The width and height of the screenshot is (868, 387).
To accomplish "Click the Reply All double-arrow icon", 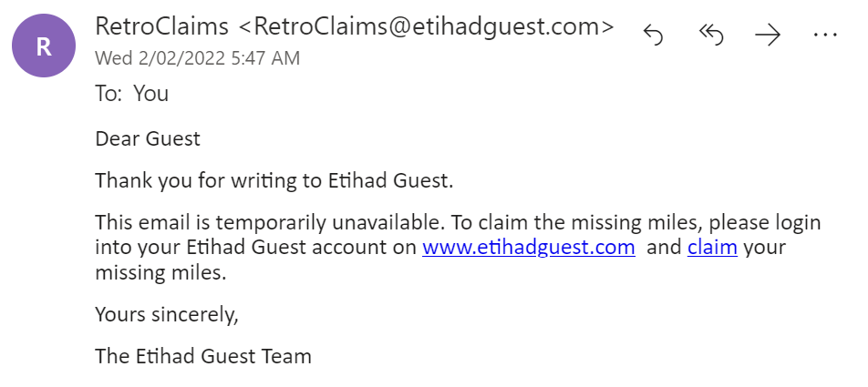I will coord(709,35).
